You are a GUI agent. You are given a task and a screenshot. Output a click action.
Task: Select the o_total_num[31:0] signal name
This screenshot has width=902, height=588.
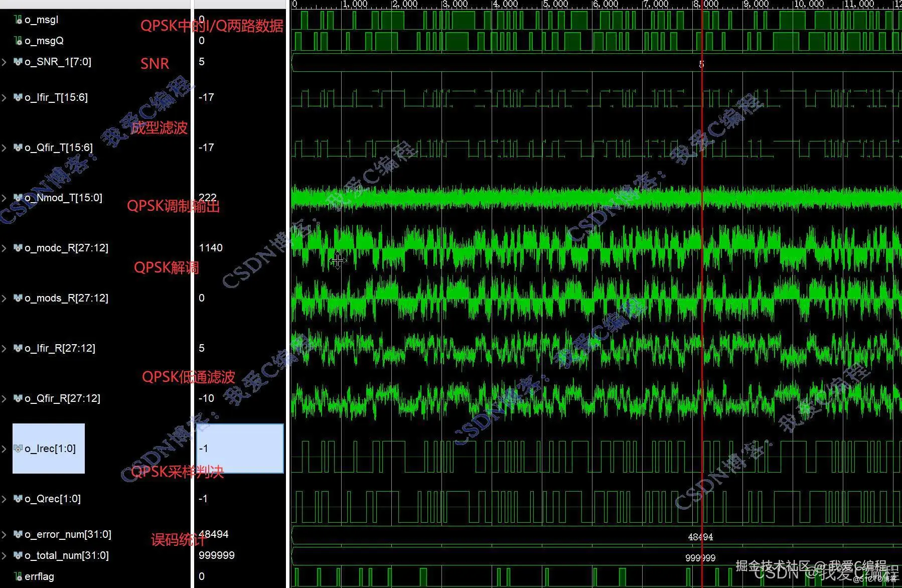[x=67, y=555]
